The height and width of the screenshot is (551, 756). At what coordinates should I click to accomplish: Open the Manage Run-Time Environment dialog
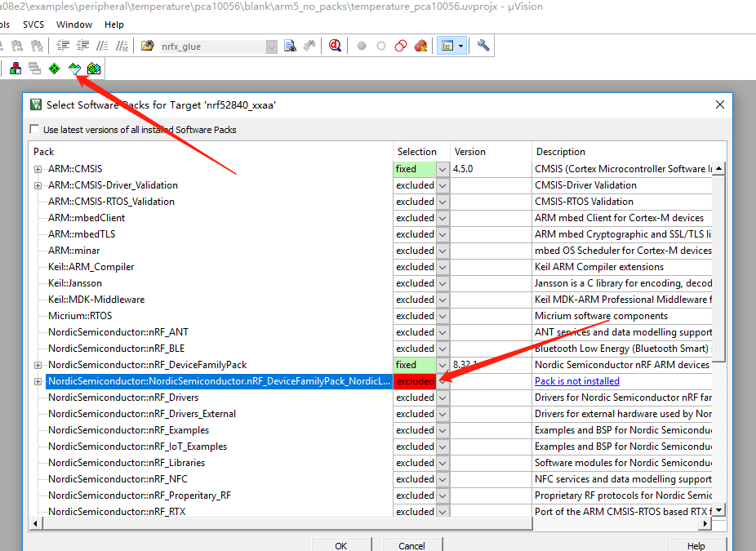[54, 69]
